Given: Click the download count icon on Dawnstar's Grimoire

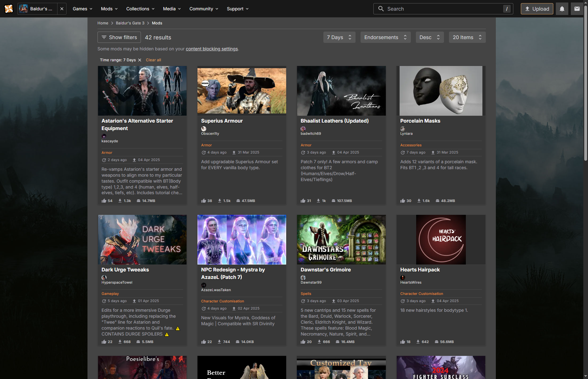Looking at the screenshot, I should click(319, 342).
